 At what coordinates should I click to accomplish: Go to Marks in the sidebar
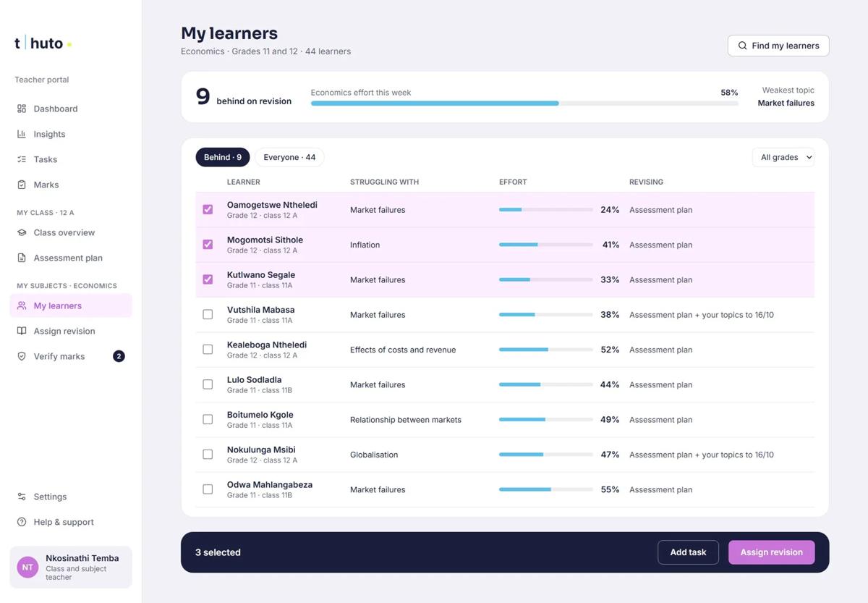pos(71,185)
